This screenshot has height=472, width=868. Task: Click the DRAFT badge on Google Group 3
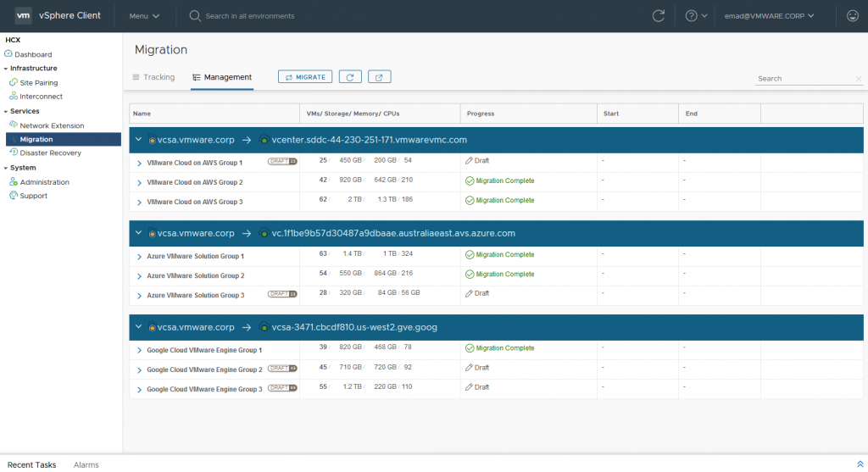click(282, 388)
